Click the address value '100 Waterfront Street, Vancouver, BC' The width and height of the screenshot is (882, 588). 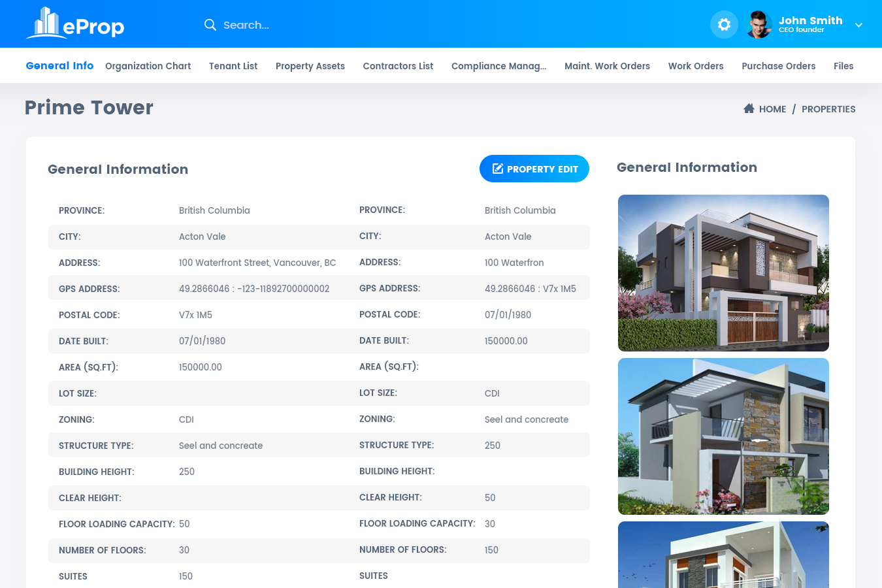pos(257,263)
